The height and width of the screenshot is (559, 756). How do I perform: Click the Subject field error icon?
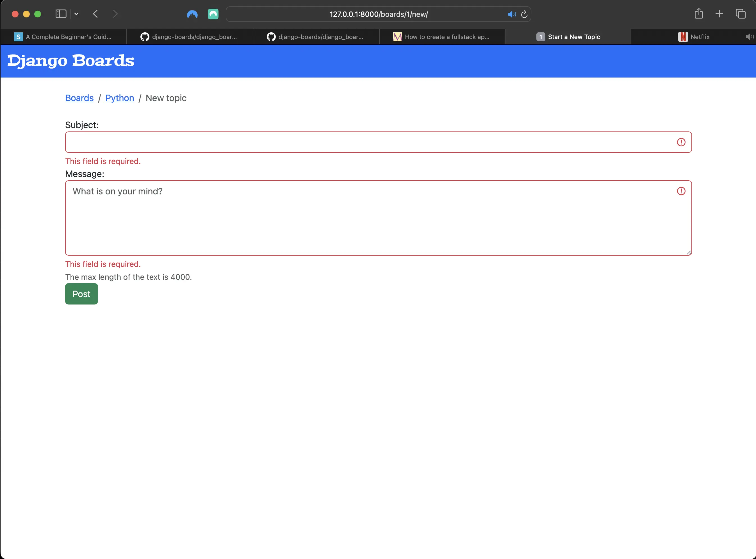tap(681, 142)
